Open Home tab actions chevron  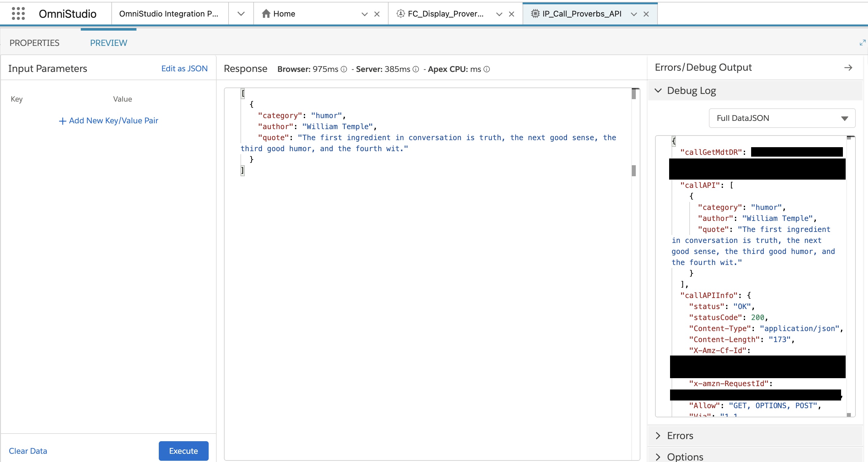(x=364, y=14)
